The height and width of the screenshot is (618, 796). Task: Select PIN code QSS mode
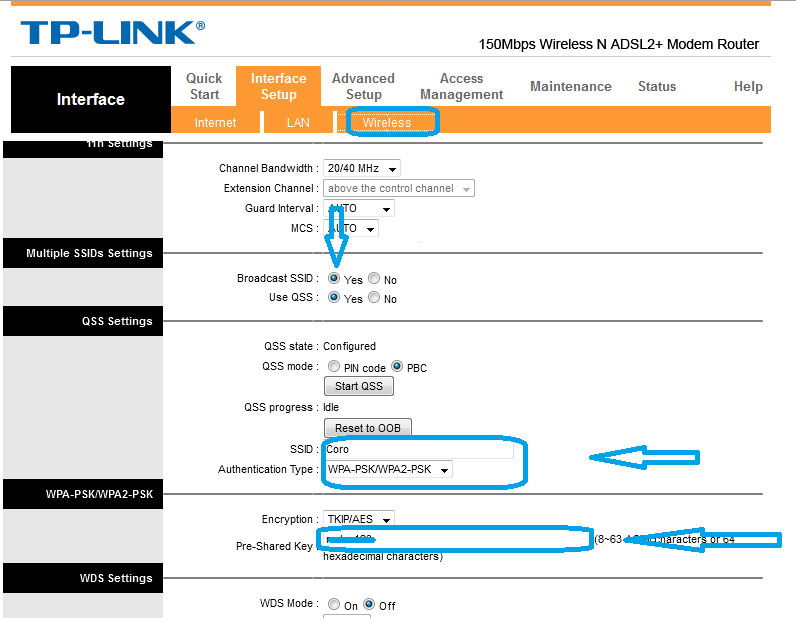coord(334,366)
